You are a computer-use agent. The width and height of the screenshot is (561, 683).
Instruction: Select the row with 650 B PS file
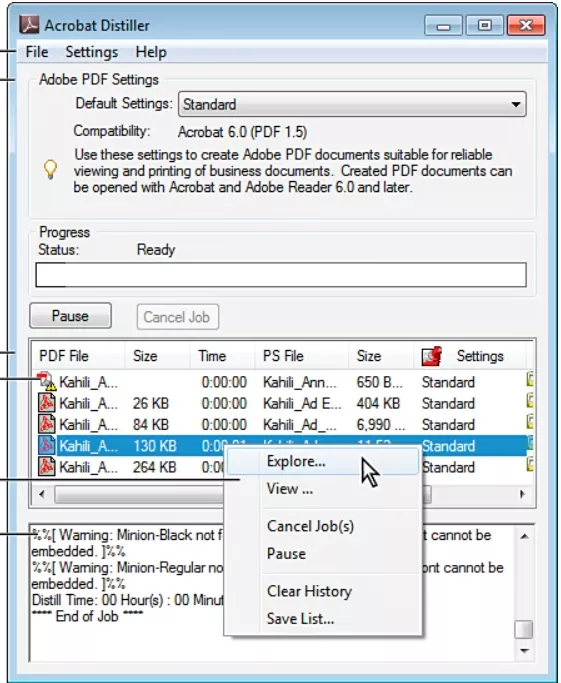point(282,382)
